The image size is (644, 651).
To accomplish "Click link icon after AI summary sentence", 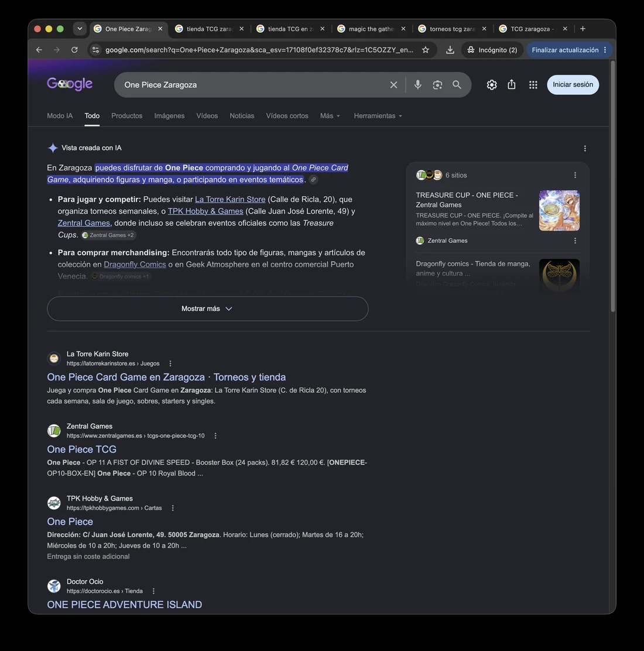I will [x=313, y=179].
